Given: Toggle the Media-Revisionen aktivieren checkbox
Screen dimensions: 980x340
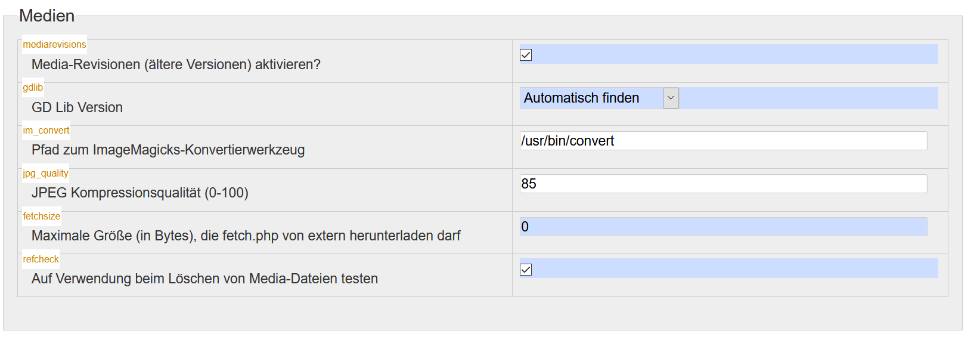Looking at the screenshot, I should (526, 55).
